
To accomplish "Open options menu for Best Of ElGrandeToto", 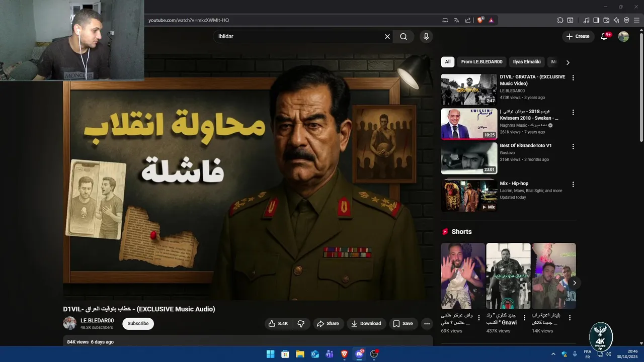I will (x=573, y=146).
